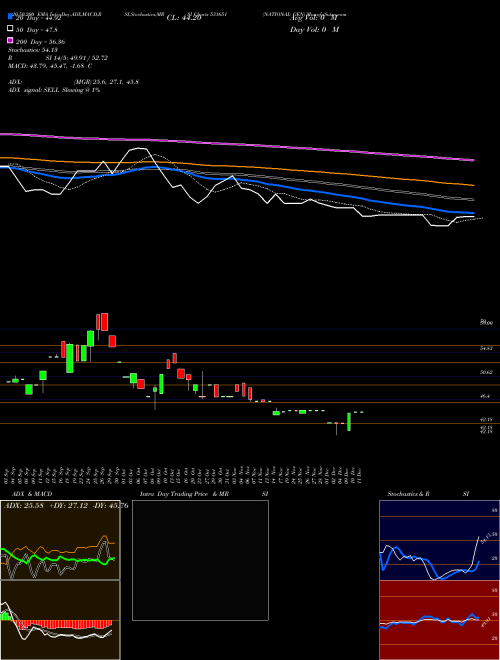This screenshot has width=500, height=660.
Task: Select the CL: 44.20 closing price text
Action: click(184, 18)
